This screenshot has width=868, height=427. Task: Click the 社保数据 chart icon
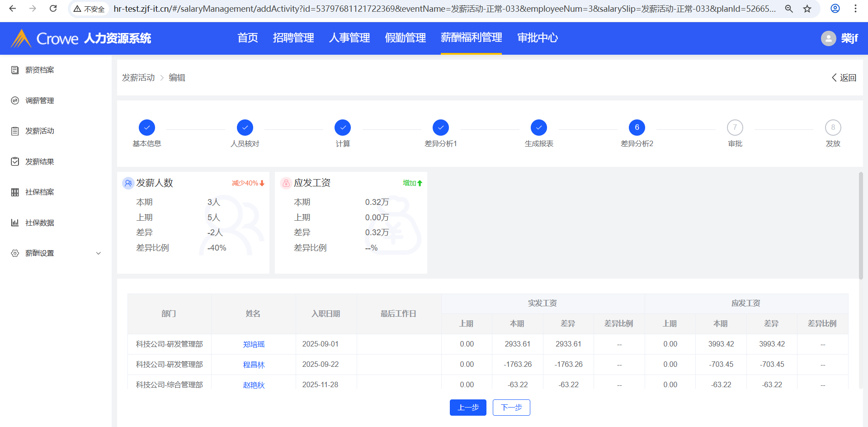tap(15, 223)
